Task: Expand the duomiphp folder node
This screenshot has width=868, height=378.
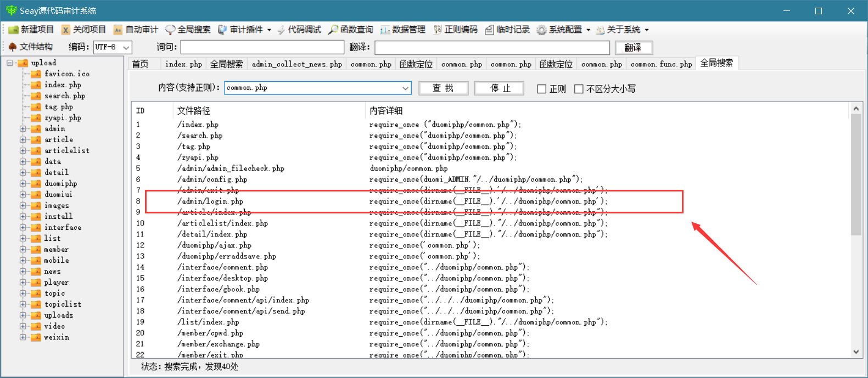Action: click(23, 184)
